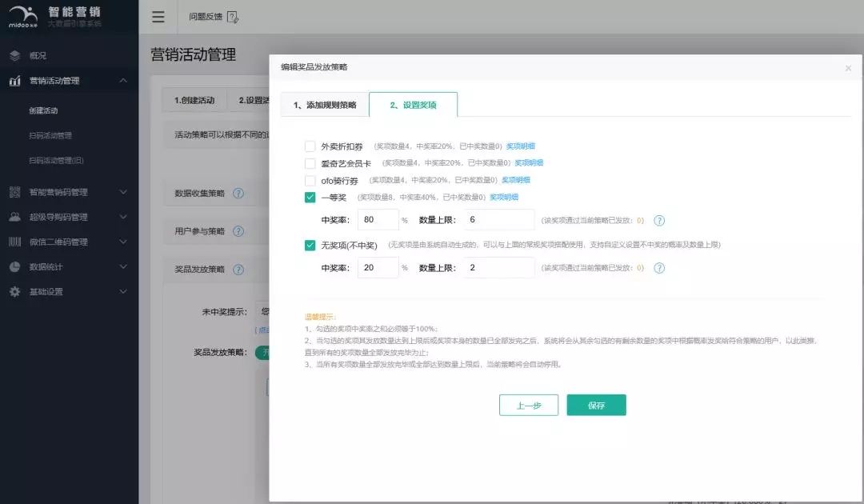
Task: Open 概况 in the sidebar
Action: click(x=38, y=56)
